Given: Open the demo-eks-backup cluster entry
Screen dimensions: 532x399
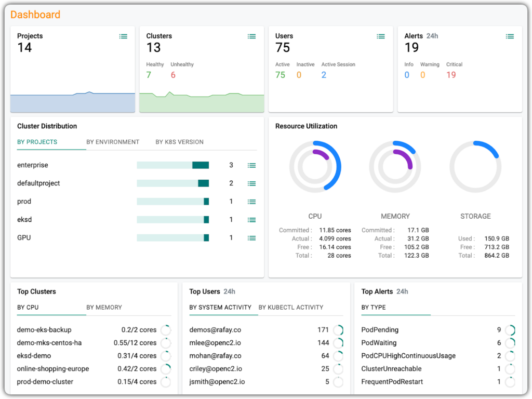Looking at the screenshot, I should click(44, 330).
